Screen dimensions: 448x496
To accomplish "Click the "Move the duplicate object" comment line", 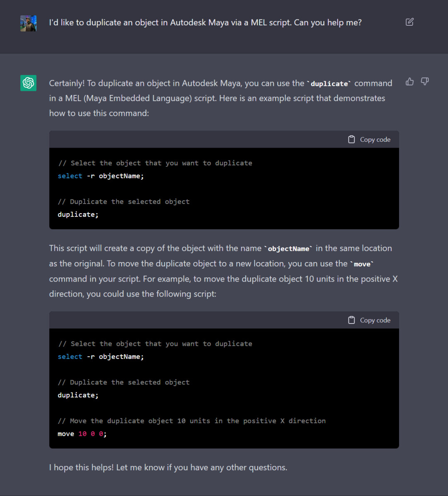I will 191,421.
